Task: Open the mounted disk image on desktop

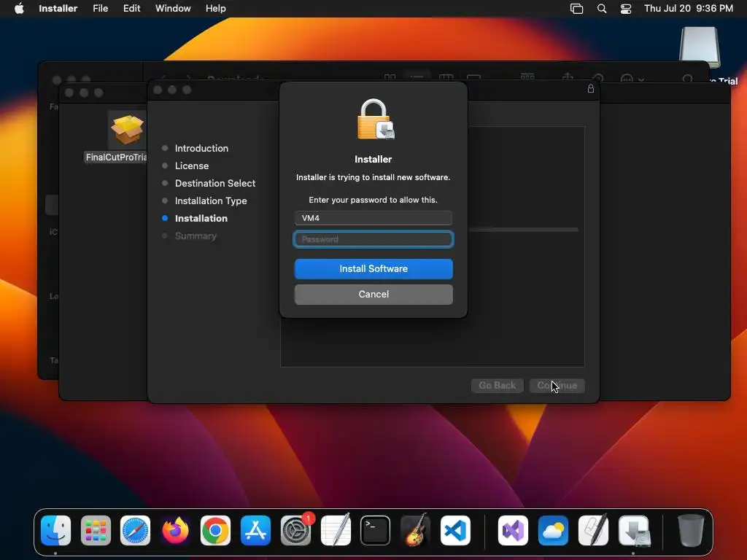Action: pos(700,47)
